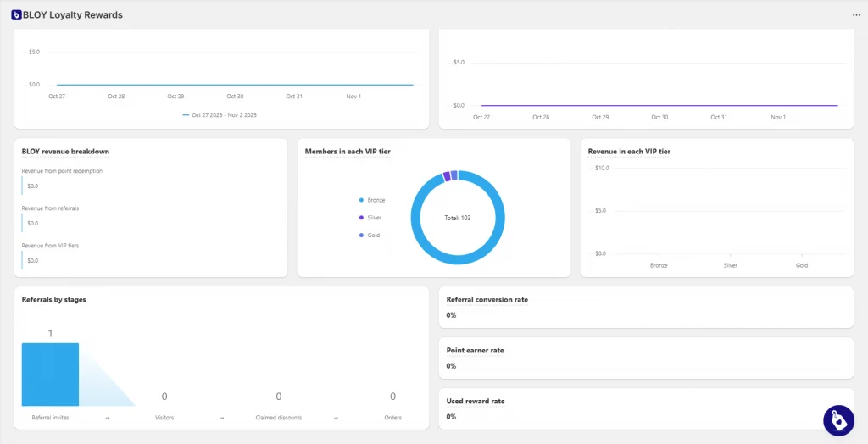Click the BLOY app logo icon
The height and width of the screenshot is (444, 868).
click(x=17, y=15)
